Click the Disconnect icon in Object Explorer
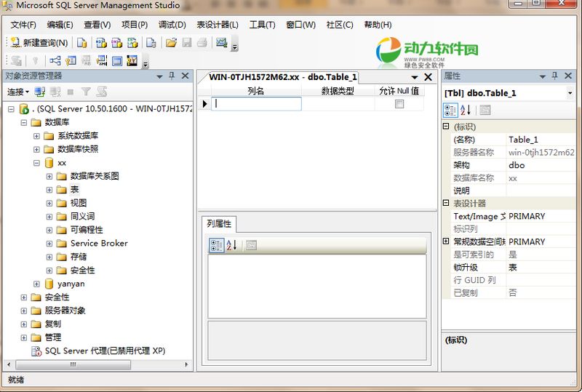 pos(55,92)
